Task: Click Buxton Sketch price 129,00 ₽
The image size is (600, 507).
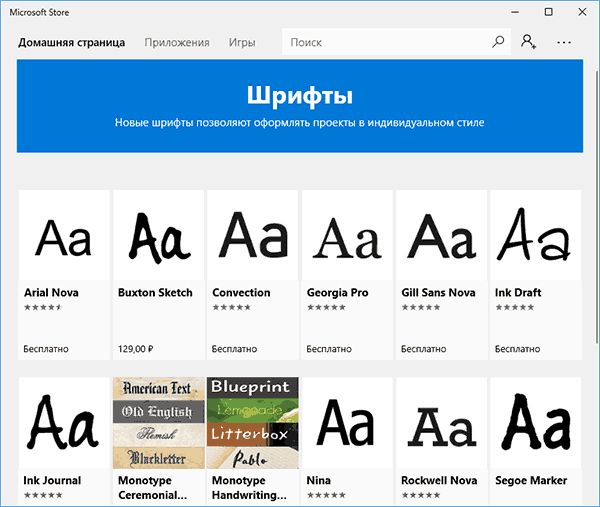Action: (x=135, y=349)
